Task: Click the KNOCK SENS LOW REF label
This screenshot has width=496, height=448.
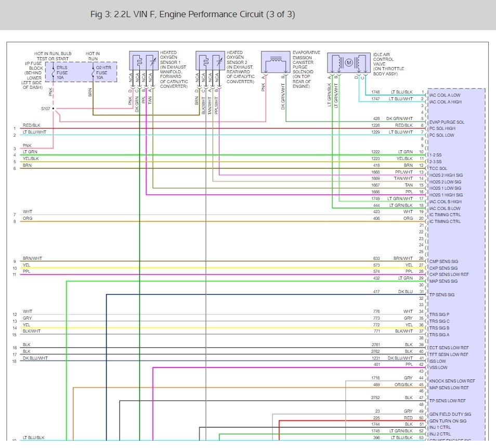Action: (x=452, y=381)
